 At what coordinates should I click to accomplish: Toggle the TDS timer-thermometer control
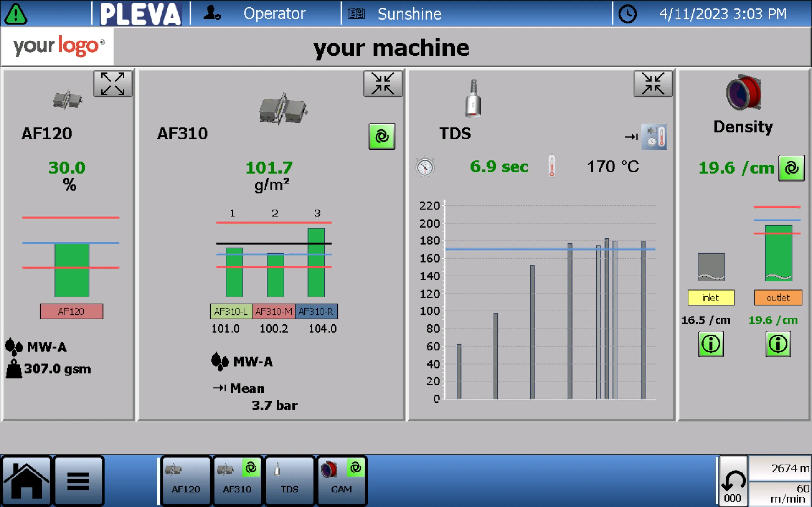(654, 136)
